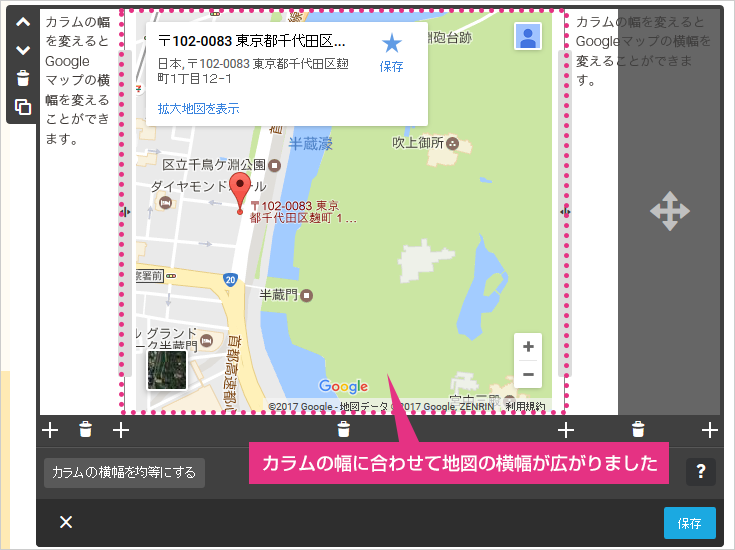Add a column with the rightmost plus icon
The height and width of the screenshot is (550, 735).
point(710,430)
